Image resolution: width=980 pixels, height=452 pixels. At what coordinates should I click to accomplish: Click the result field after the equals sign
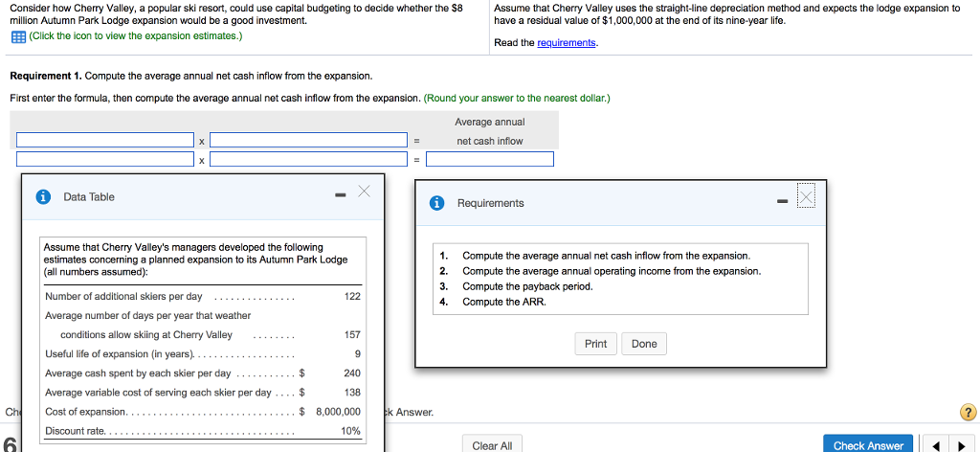coord(490,159)
